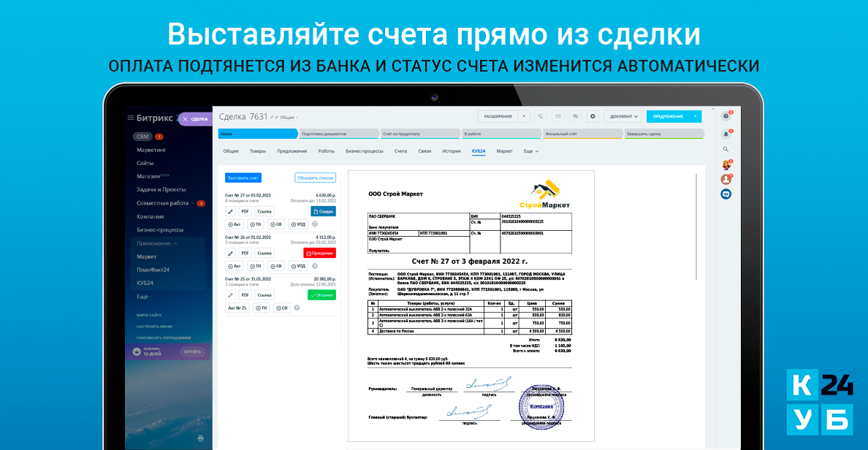Switch to the Товары tab

(x=257, y=151)
